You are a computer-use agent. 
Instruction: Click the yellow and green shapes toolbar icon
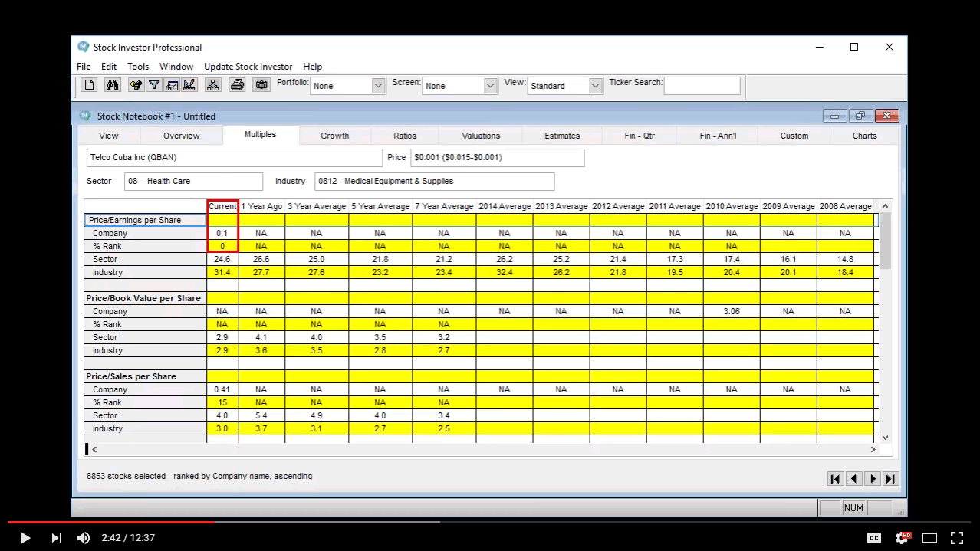tap(136, 85)
